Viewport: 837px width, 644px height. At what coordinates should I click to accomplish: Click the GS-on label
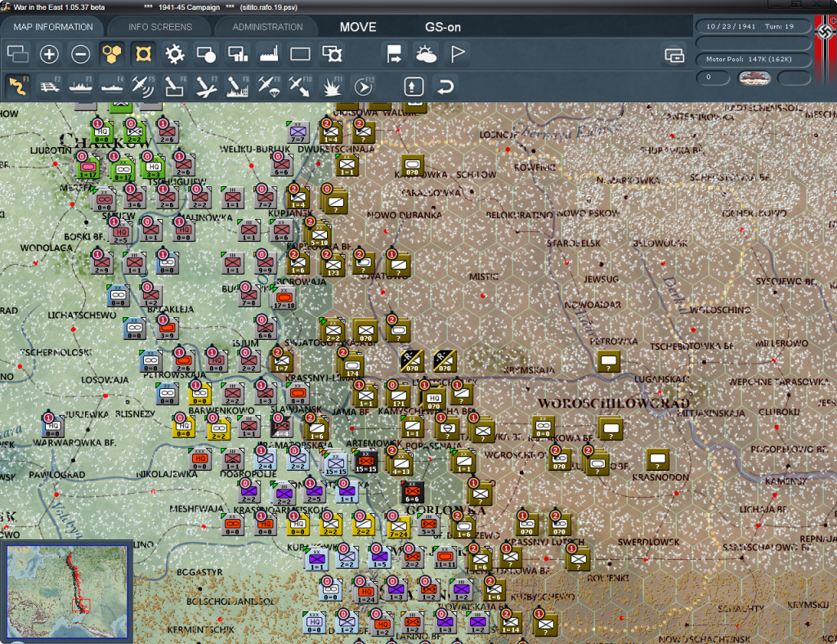(x=442, y=27)
